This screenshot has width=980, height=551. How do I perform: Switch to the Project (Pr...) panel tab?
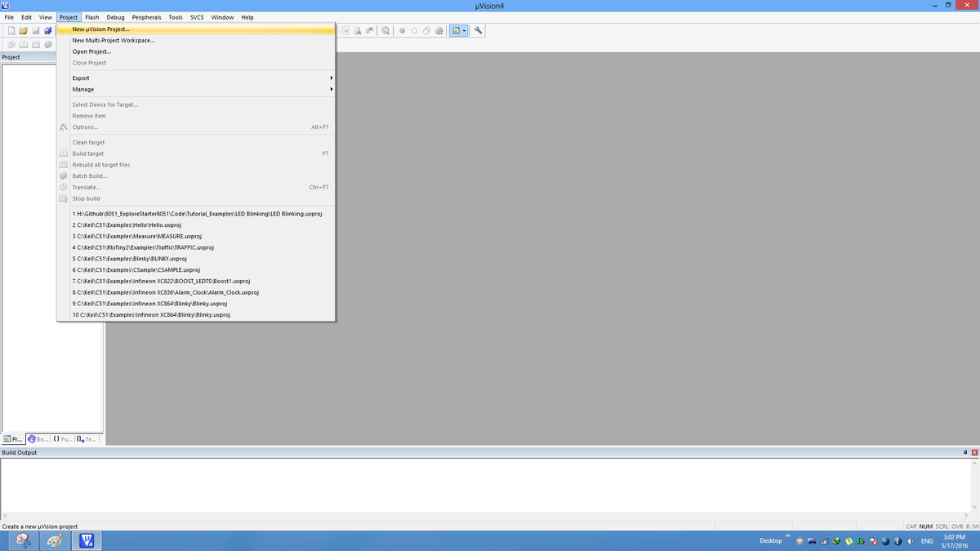(13, 439)
